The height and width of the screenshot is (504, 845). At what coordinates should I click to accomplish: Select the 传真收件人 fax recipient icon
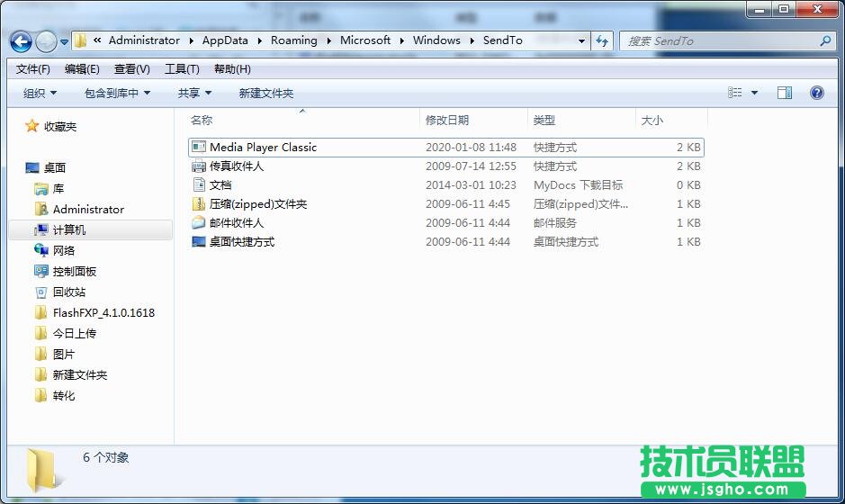(199, 166)
